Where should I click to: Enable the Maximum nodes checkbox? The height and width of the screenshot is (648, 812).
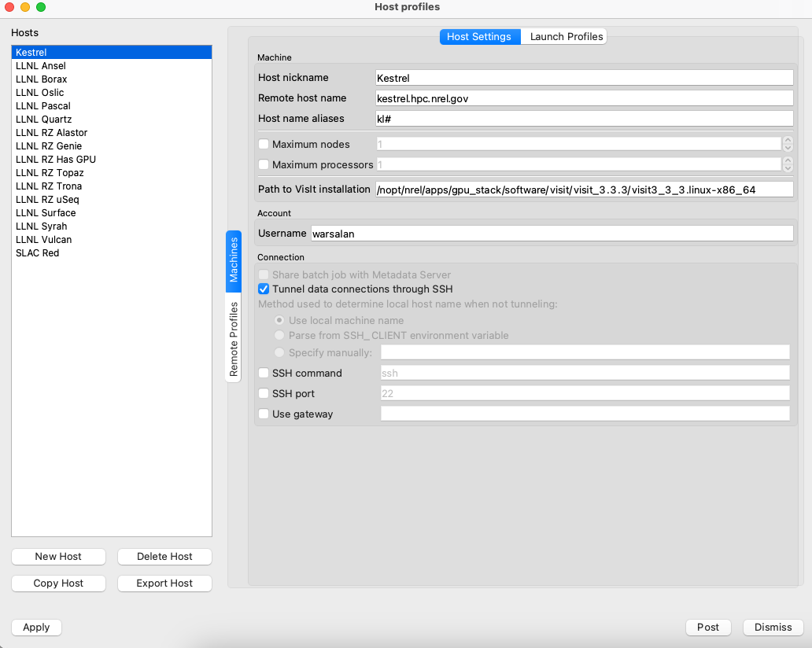(264, 145)
